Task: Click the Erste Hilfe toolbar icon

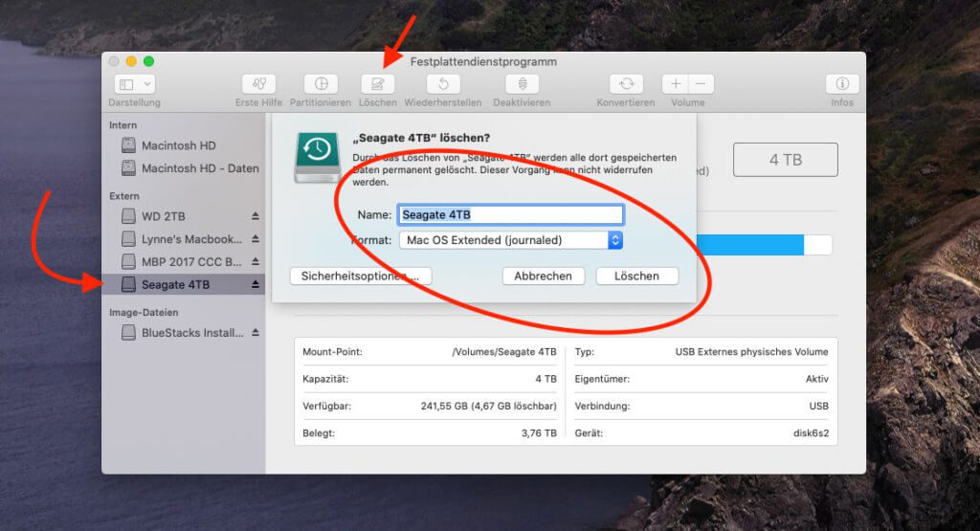Action: [x=258, y=84]
